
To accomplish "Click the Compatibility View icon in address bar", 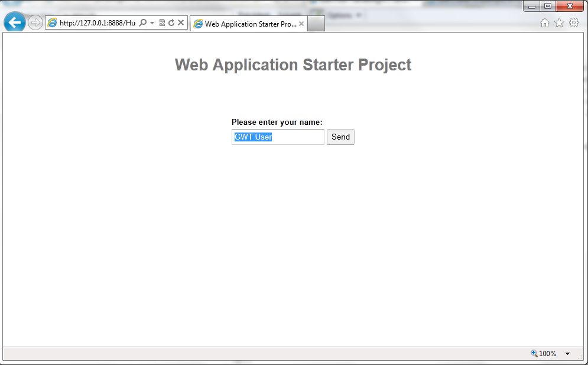I will click(x=161, y=22).
